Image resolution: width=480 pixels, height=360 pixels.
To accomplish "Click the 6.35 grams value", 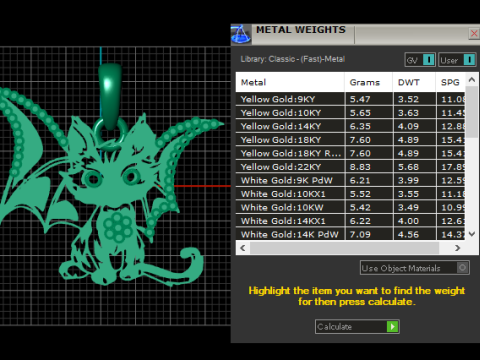I will click(x=360, y=126).
